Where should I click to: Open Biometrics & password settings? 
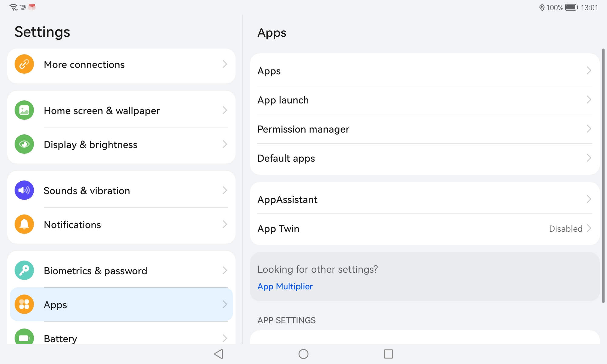[121, 271]
